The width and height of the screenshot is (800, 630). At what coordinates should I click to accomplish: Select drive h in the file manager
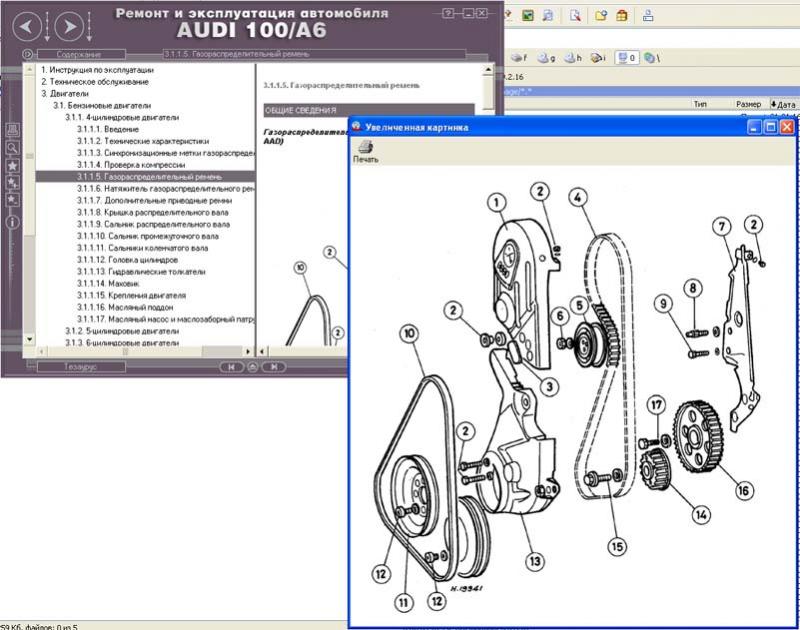coord(572,58)
